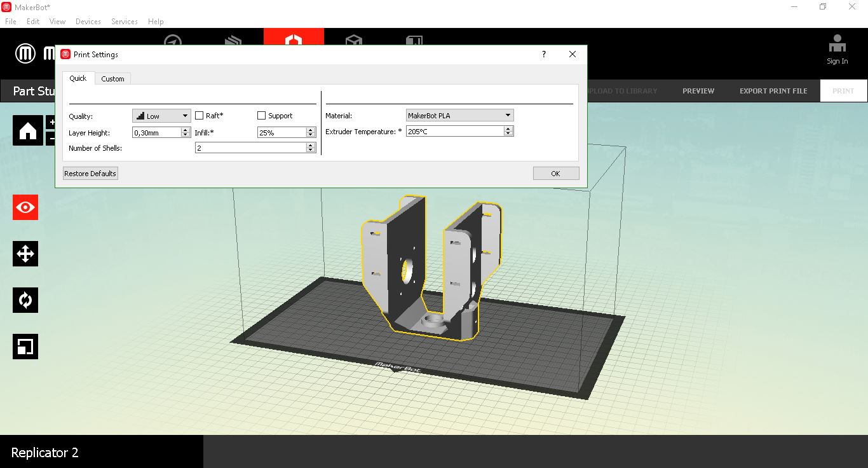Viewport: 868px width, 468px height.
Task: Click the PREVIEW button
Action: tap(698, 91)
